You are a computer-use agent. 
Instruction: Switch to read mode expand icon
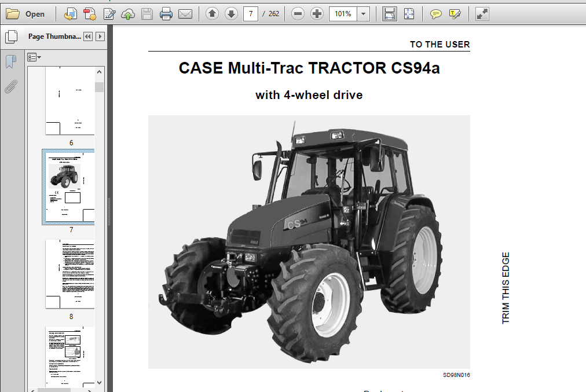coord(482,14)
